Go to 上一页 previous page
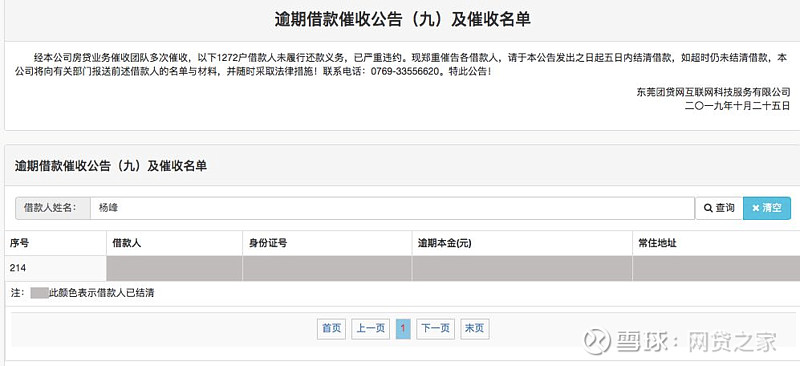The height and width of the screenshot is (366, 800). tap(370, 329)
